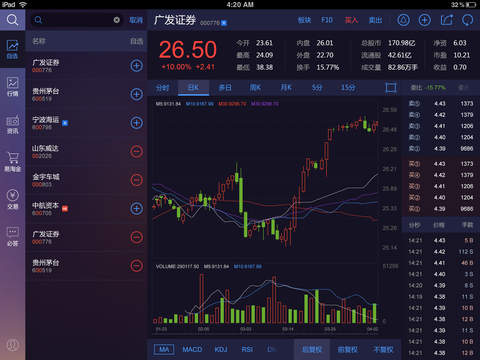The width and height of the screenshot is (480, 360).
Task: Select the MA indicator button
Action: click(164, 349)
